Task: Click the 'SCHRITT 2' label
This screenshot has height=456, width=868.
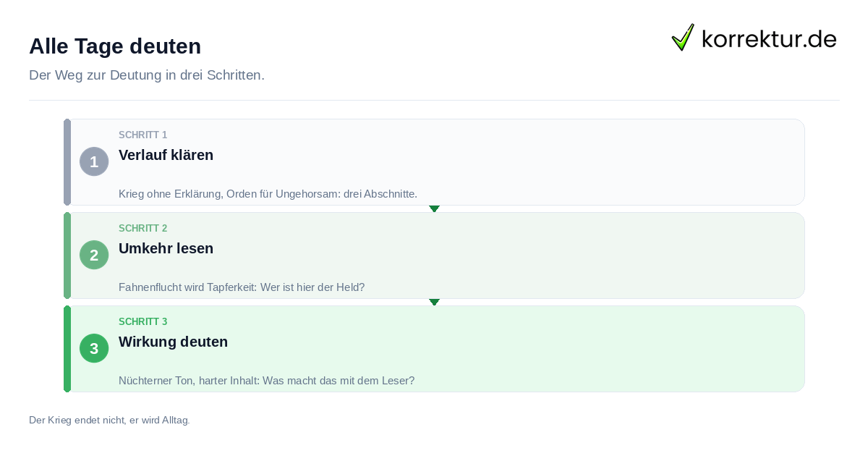Action: (142, 228)
